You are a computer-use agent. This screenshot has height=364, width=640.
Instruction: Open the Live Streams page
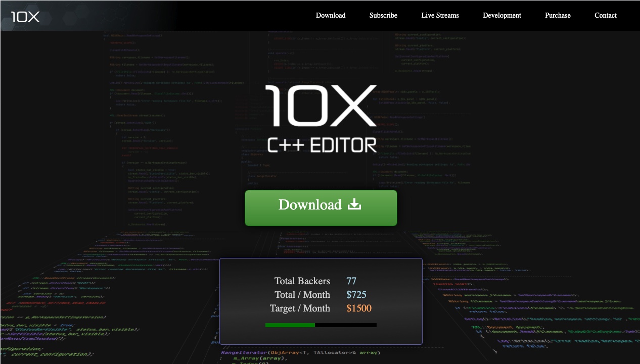pyautogui.click(x=440, y=15)
